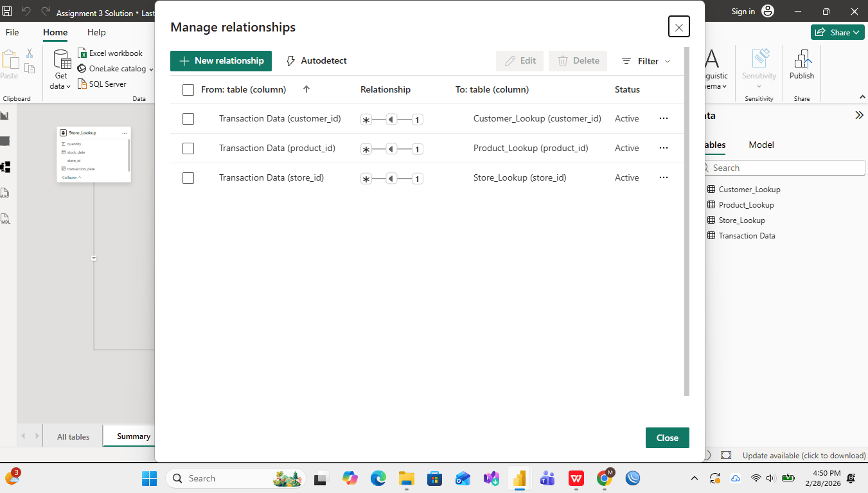Open the Excel workbook data source

110,53
